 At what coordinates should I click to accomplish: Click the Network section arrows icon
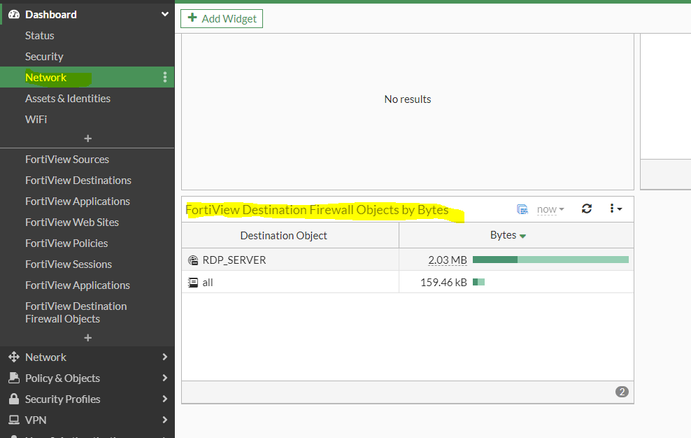[x=14, y=357]
